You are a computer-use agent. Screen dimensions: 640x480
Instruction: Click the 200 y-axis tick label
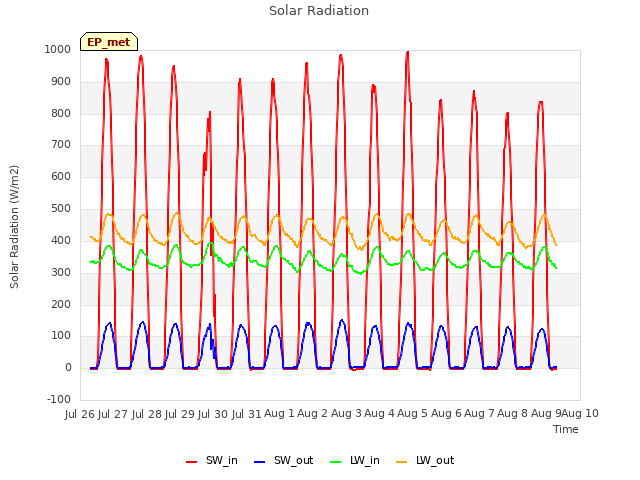click(x=61, y=304)
